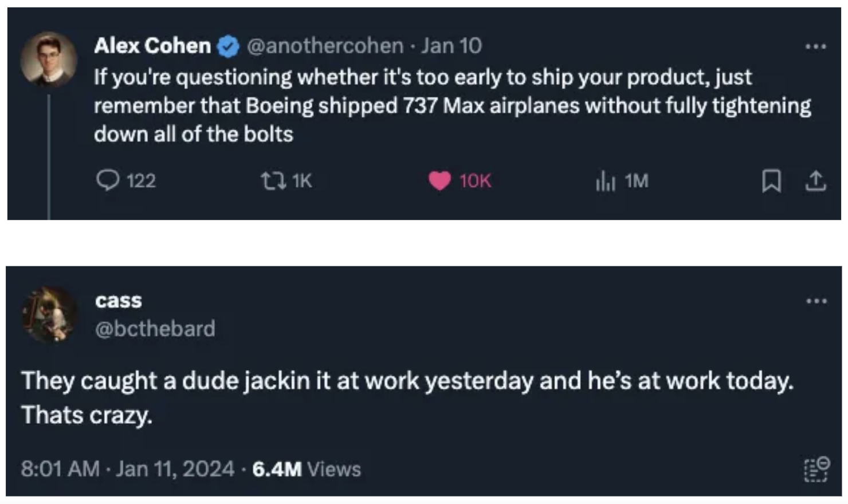Visit the Alex Cohen display name link
Viewport: 848px width, 504px height.
pyautogui.click(x=152, y=46)
